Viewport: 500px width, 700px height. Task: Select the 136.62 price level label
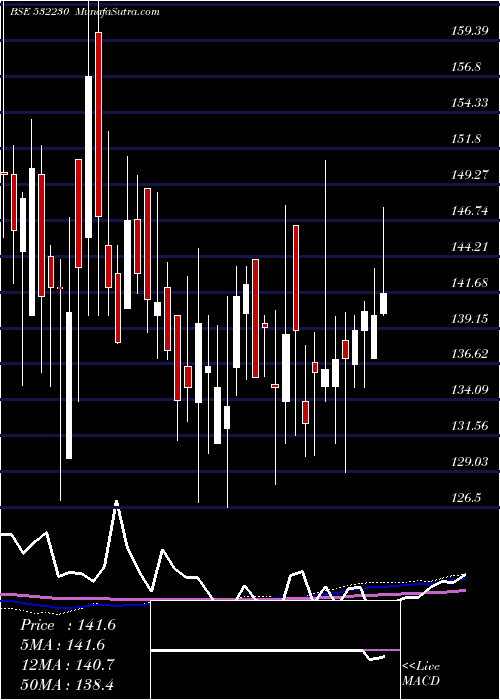469,354
